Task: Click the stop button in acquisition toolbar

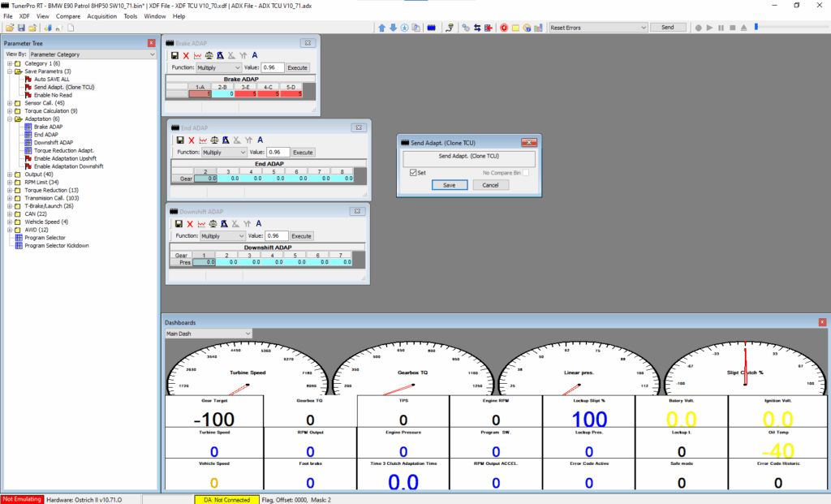Action: [x=733, y=28]
